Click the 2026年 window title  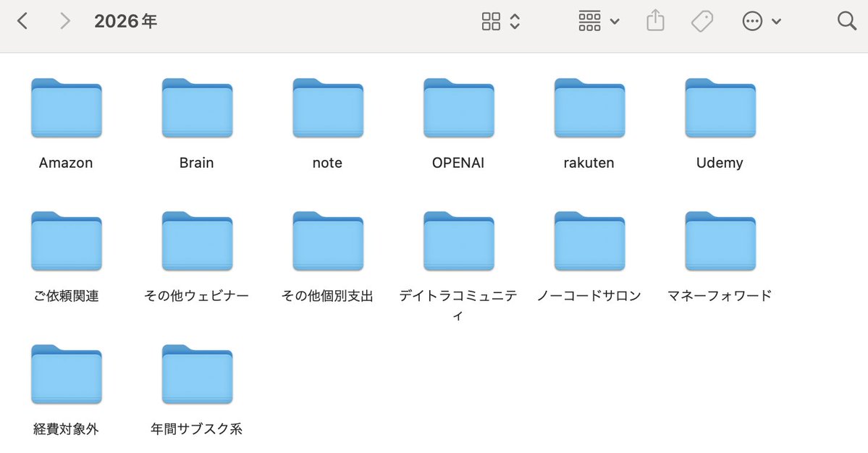(x=126, y=21)
